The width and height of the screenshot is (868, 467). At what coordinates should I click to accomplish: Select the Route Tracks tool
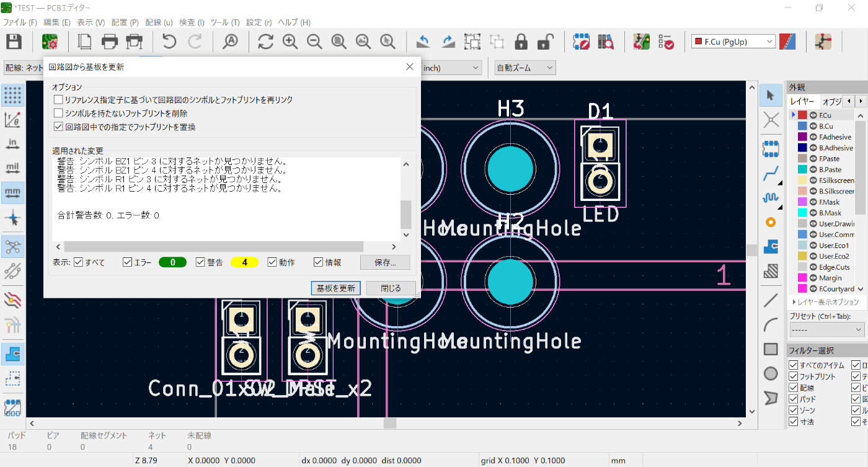(x=771, y=174)
